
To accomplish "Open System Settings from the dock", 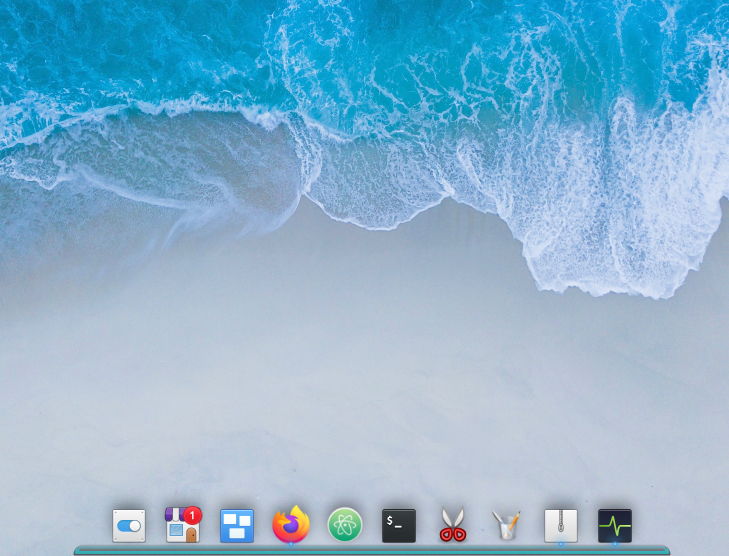I will (x=129, y=526).
